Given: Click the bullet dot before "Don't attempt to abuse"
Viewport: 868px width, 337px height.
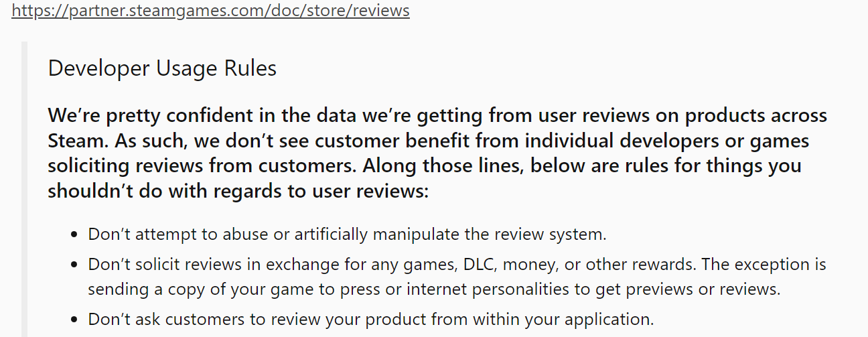Looking at the screenshot, I should tap(74, 235).
